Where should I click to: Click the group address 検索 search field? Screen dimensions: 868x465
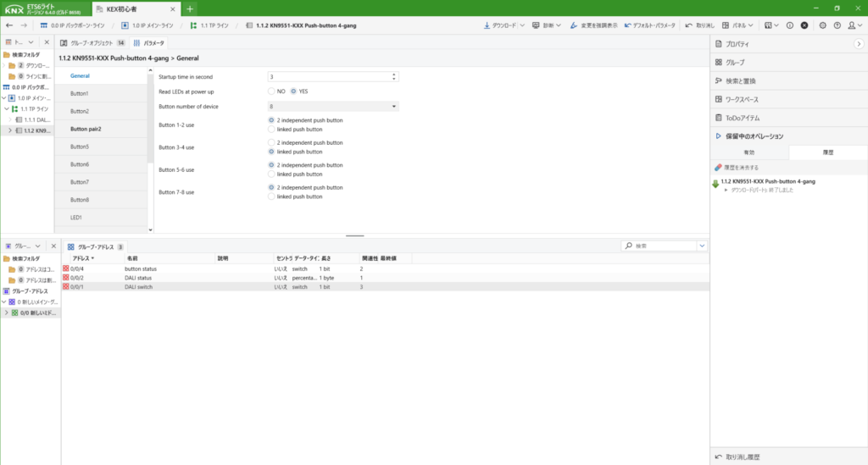pos(664,246)
